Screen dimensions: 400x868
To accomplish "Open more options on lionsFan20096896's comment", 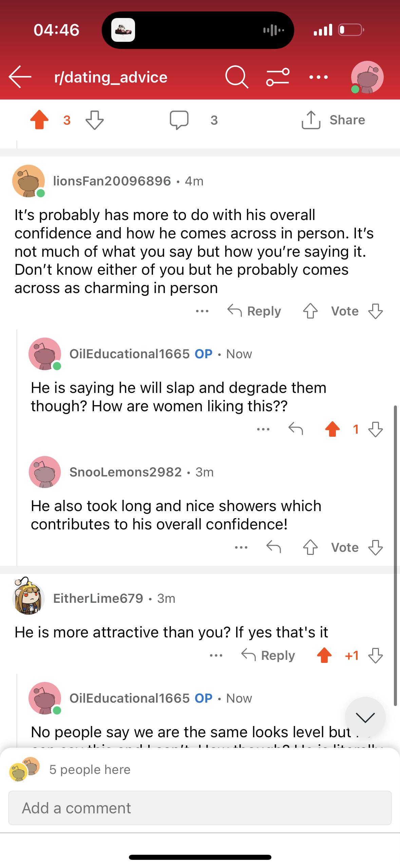I will 202,311.
